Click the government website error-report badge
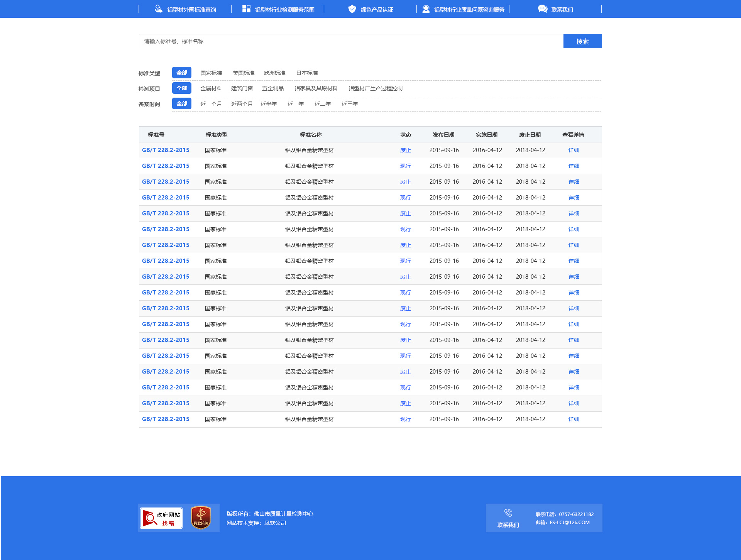Screen dimensions: 741x560 coord(161,518)
